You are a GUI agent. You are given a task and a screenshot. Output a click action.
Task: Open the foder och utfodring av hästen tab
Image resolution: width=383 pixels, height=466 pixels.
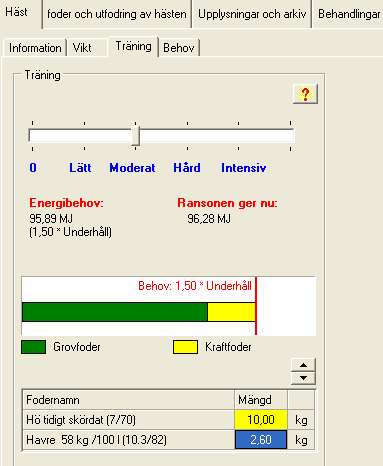117,14
